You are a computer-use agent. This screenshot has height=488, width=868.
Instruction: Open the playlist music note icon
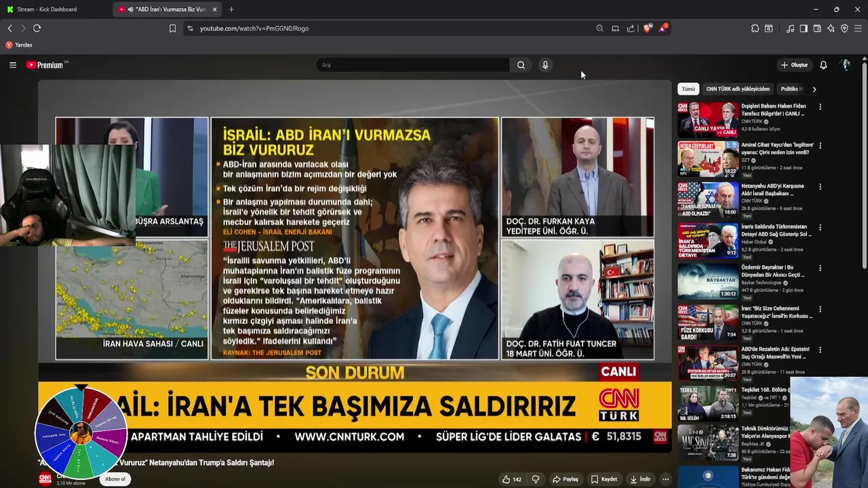click(x=790, y=28)
